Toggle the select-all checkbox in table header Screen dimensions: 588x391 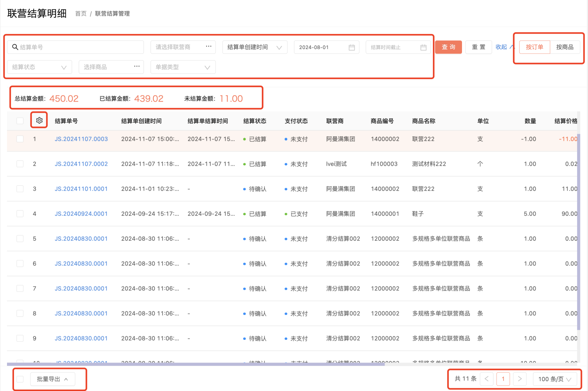(x=20, y=121)
